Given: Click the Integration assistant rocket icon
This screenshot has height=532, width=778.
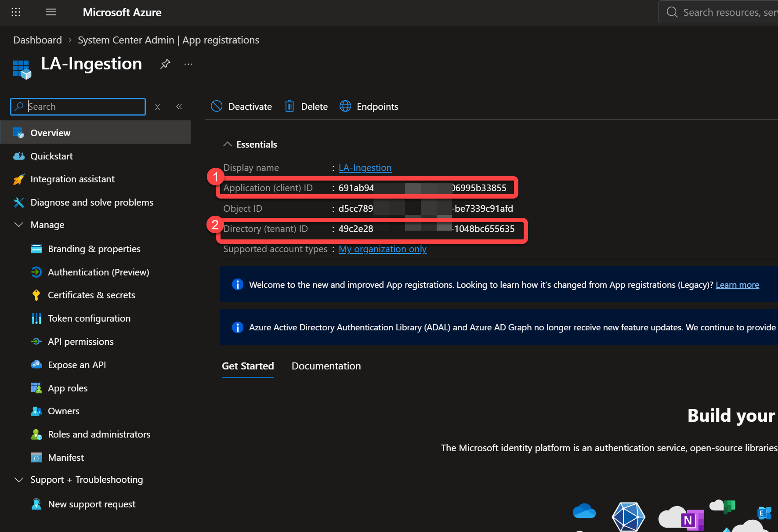Looking at the screenshot, I should click(18, 179).
